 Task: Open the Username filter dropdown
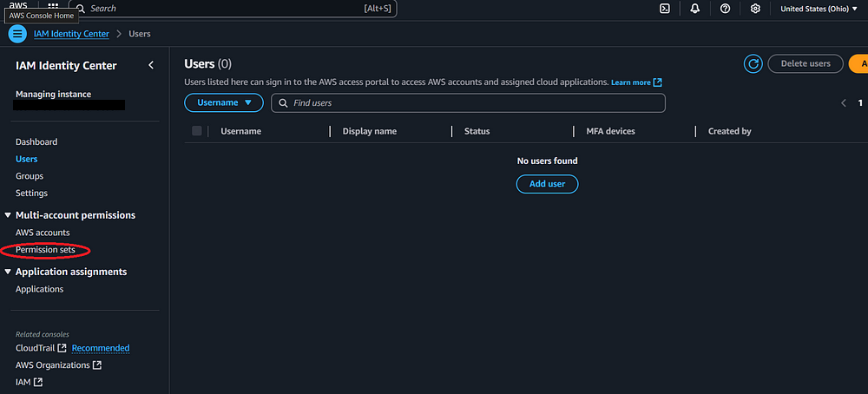(224, 102)
